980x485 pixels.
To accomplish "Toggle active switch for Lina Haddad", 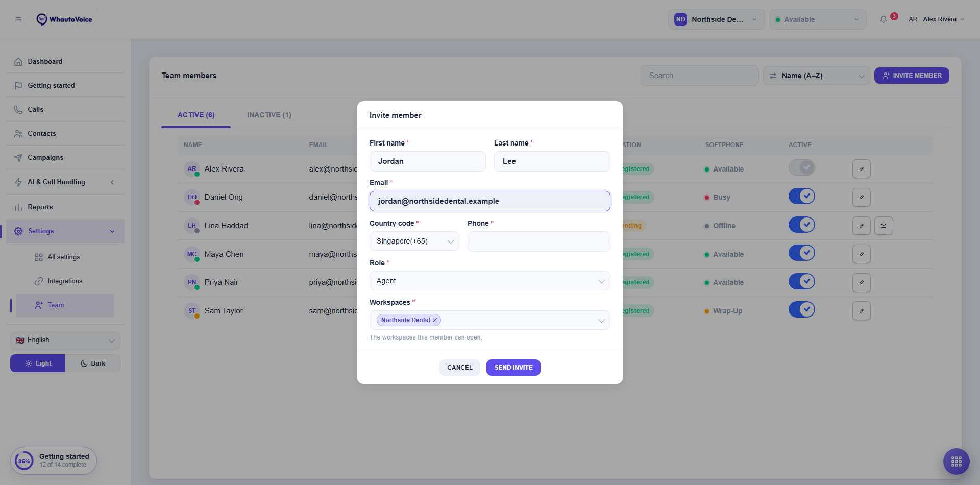I will 802,225.
